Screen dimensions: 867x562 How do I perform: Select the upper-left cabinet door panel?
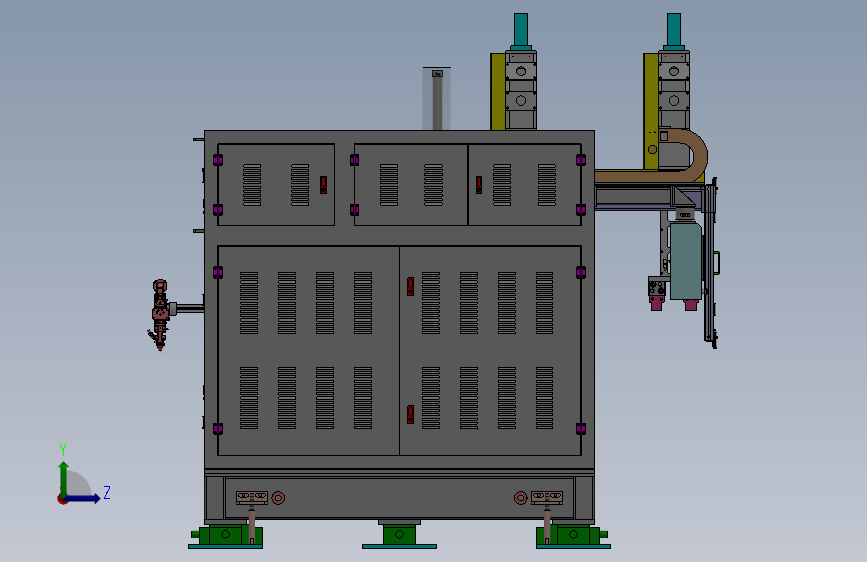(x=276, y=184)
